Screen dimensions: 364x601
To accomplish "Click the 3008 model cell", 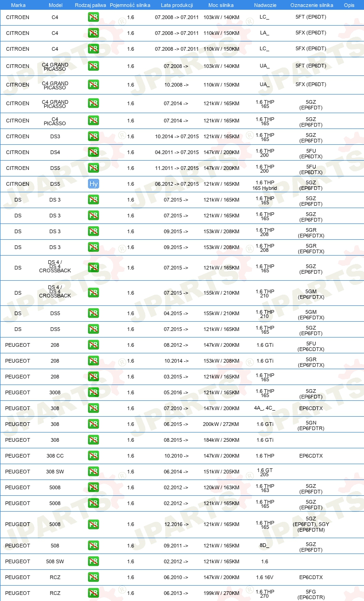I will point(55,392).
